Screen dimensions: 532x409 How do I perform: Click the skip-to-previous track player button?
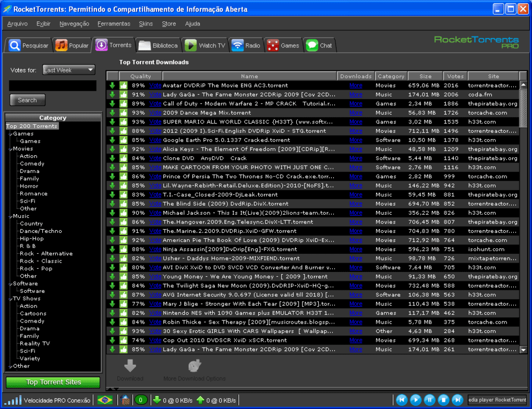point(402,400)
